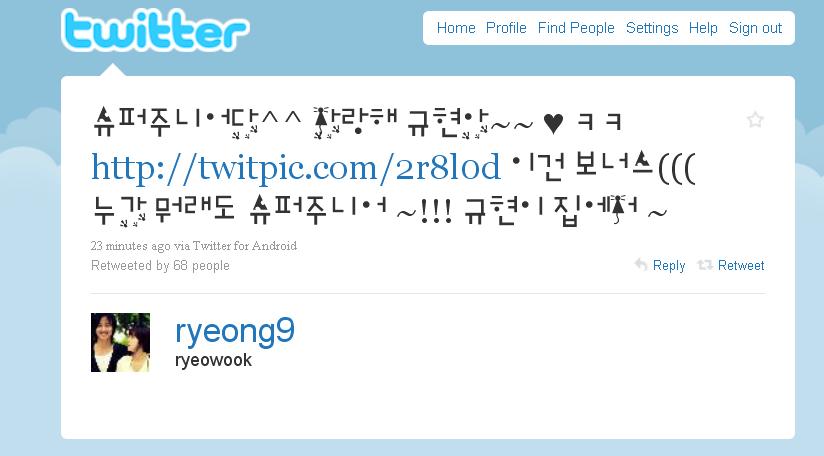Open the ryeong9 username link
Viewport: 824px width, 456px height.
click(x=235, y=332)
